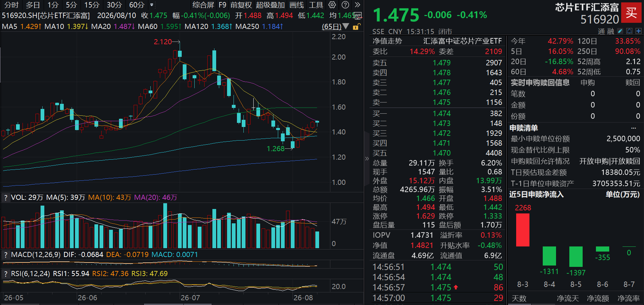The image size is (644, 305).
Task: Click the ellipsis icon beside 申赎清单
Action: click(x=633, y=128)
